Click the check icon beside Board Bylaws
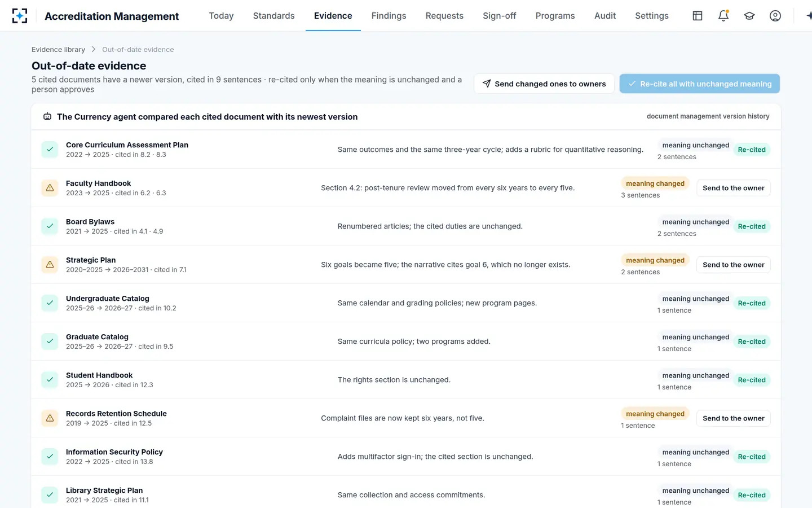 [50, 226]
